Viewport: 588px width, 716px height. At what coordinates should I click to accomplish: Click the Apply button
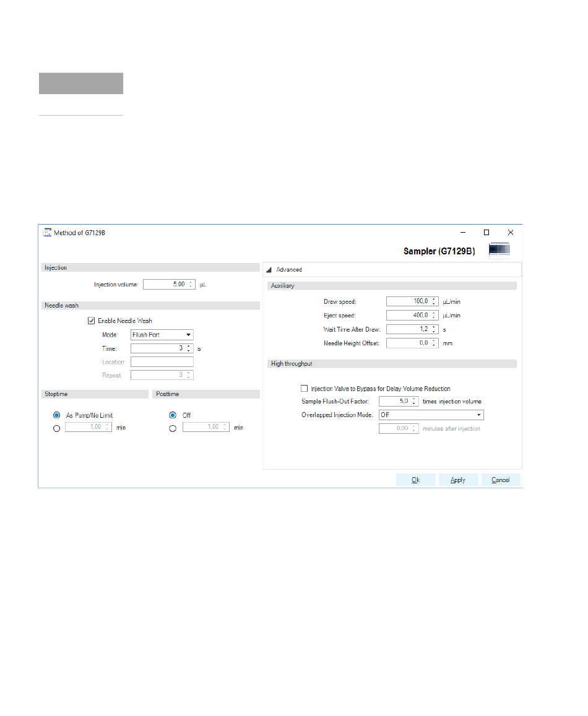point(458,480)
